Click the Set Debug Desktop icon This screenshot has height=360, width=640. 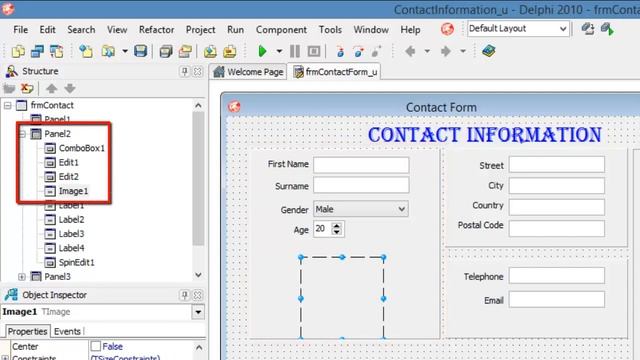point(607,29)
